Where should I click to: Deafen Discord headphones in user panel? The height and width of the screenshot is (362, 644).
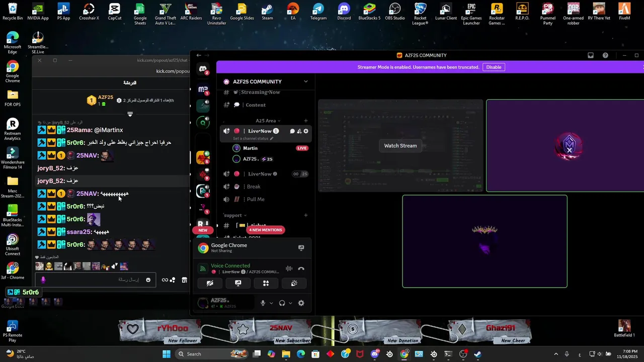[282, 303]
